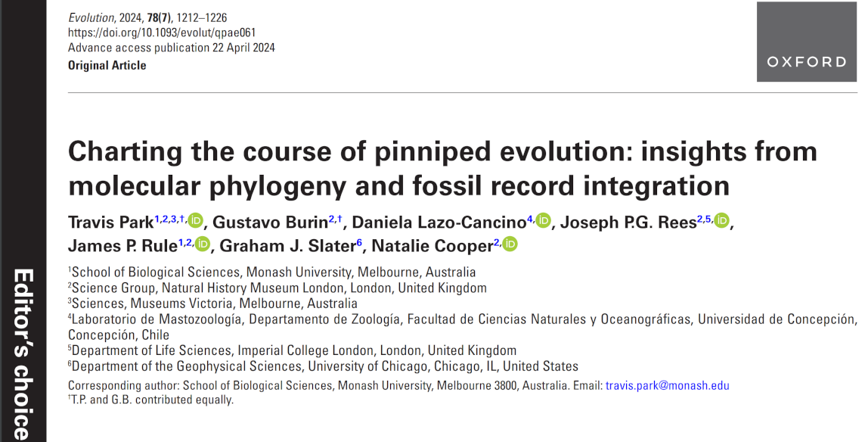Open Daniela Lazo-Cancino's ORCID iD icon
The width and height of the screenshot is (868, 442).
pyautogui.click(x=544, y=220)
